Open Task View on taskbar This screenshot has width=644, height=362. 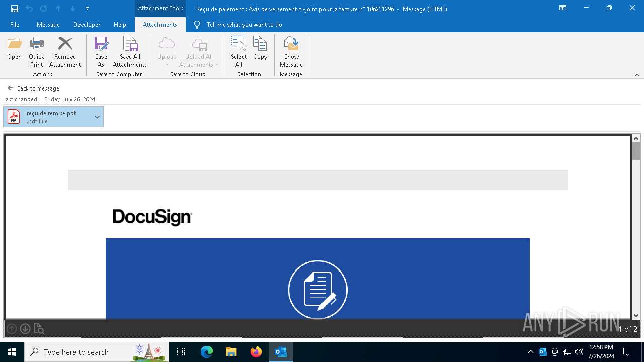click(x=181, y=352)
